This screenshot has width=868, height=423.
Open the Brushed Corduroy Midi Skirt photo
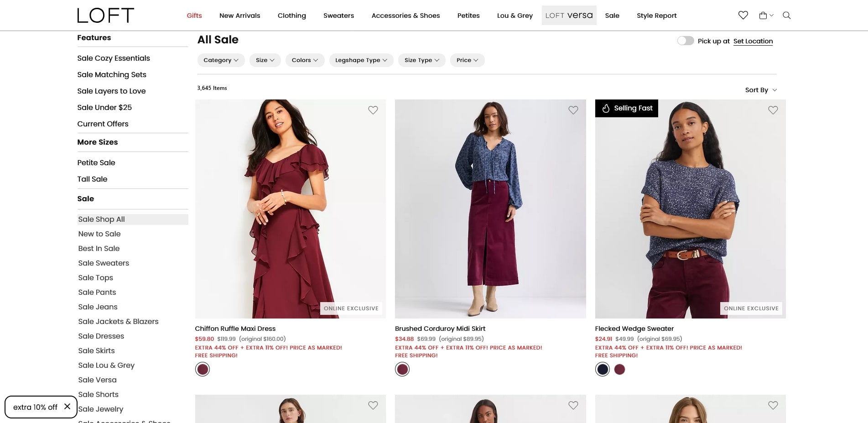tap(490, 209)
